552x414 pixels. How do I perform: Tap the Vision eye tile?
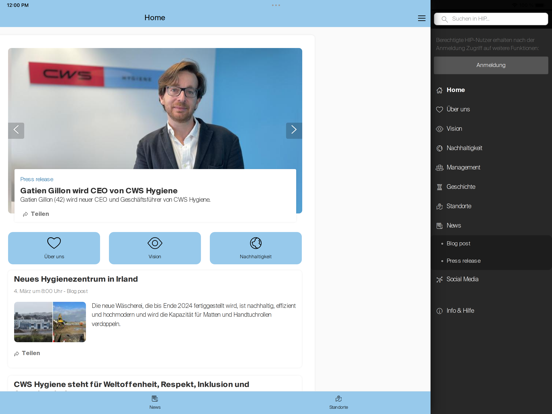coord(155,248)
